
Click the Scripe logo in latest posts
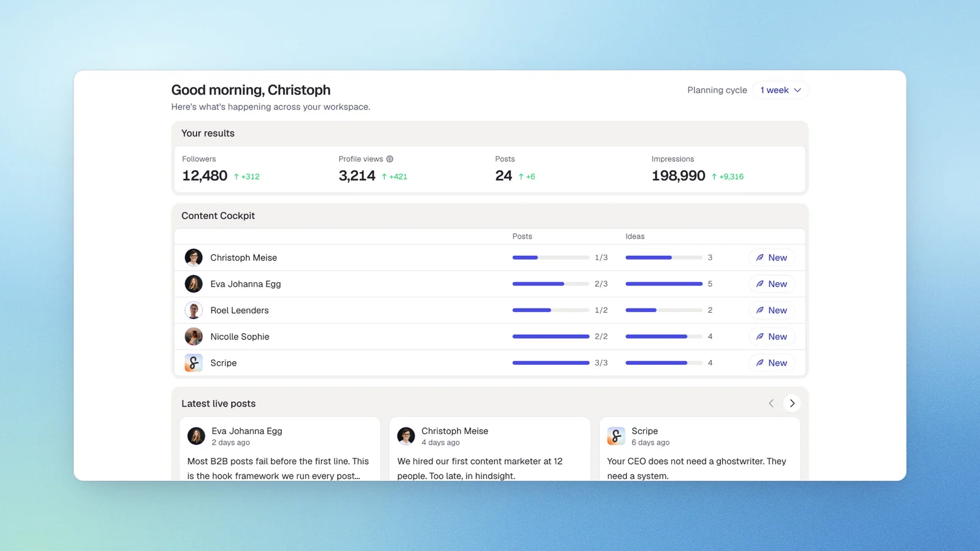[616, 436]
